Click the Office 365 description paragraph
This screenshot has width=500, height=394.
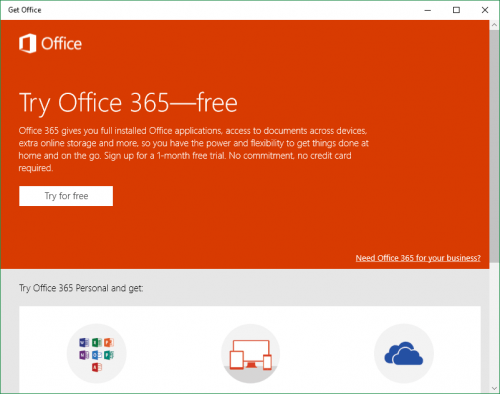(x=193, y=149)
